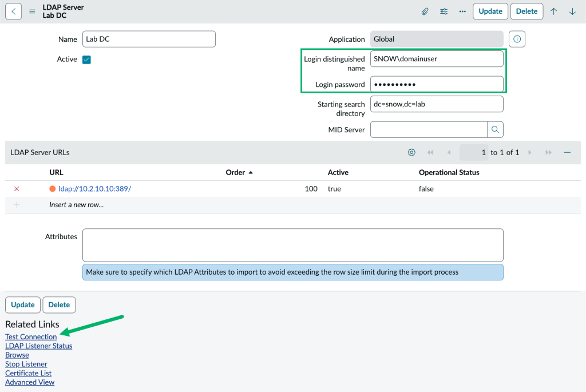Open the Certificate List link

29,373
